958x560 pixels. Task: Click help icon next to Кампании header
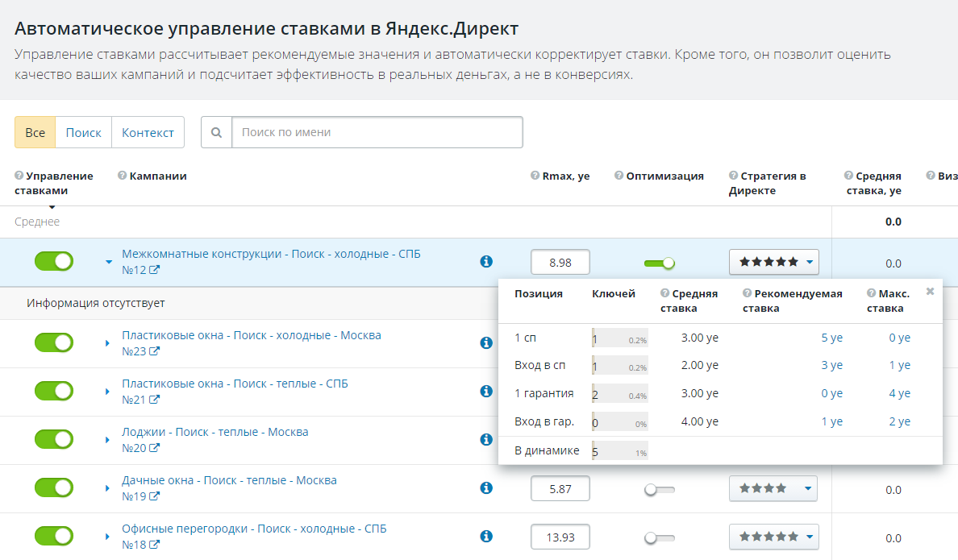(x=123, y=176)
